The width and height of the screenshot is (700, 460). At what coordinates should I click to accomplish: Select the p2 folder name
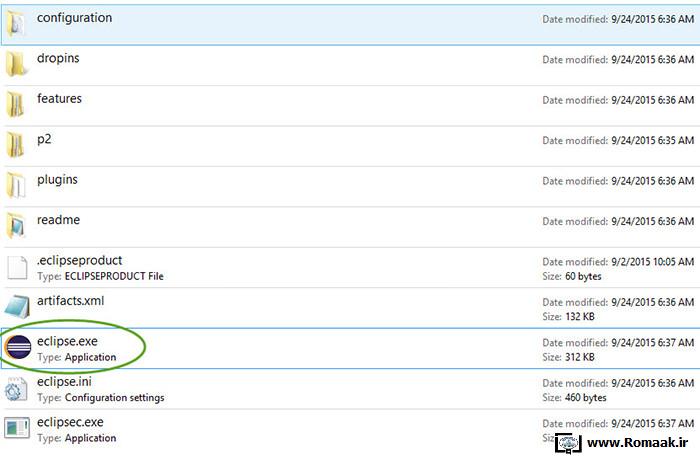click(44, 140)
